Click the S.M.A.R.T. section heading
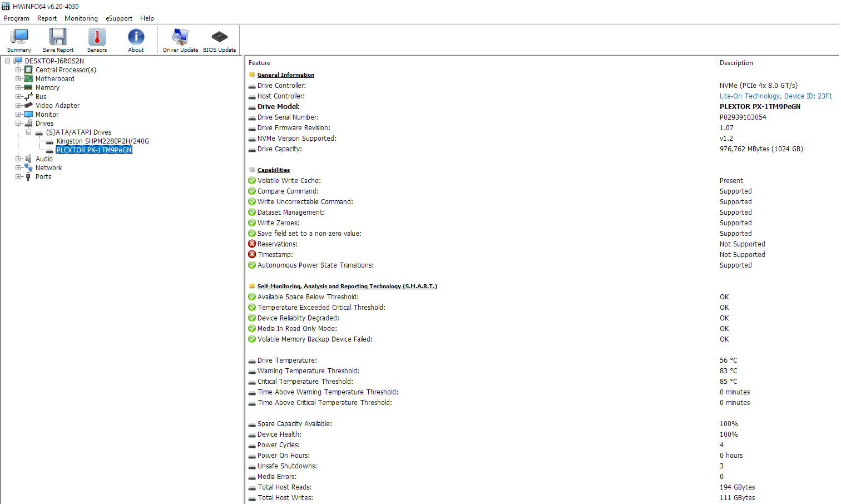Viewport: 841px width, 504px height. pyautogui.click(x=347, y=286)
